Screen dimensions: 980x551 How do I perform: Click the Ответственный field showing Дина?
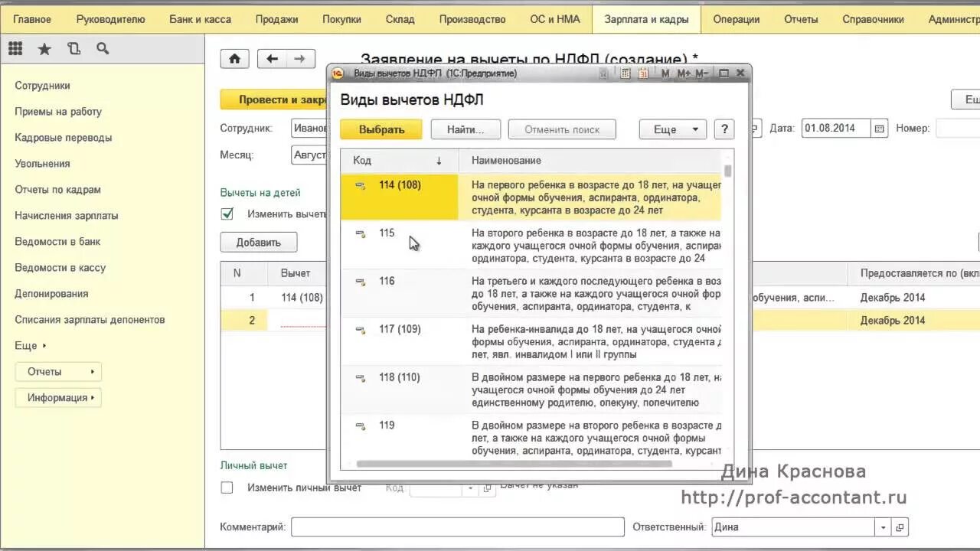coord(793,527)
